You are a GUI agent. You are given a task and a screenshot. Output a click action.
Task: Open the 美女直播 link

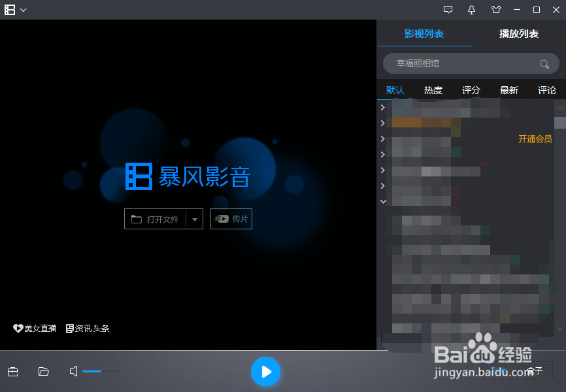(35, 328)
